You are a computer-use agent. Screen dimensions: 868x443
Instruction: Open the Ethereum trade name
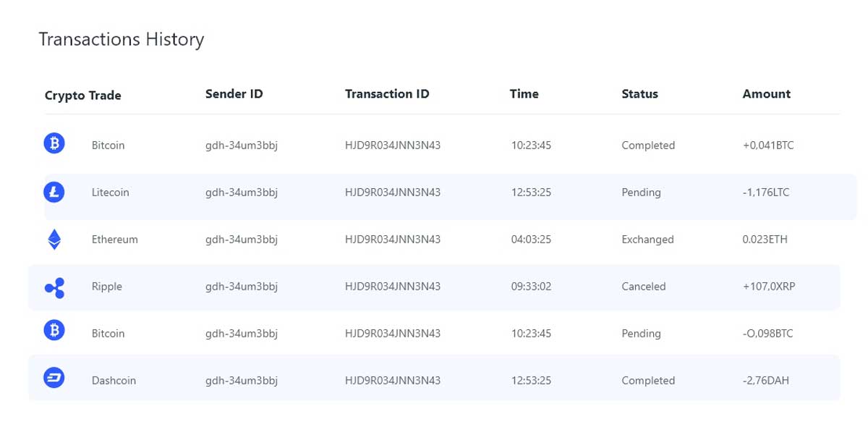coord(115,240)
